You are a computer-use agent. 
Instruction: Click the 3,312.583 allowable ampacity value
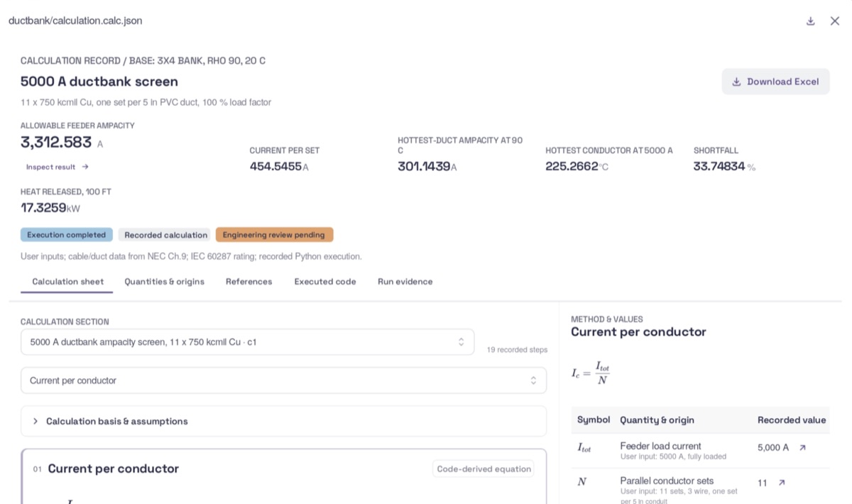tap(56, 142)
